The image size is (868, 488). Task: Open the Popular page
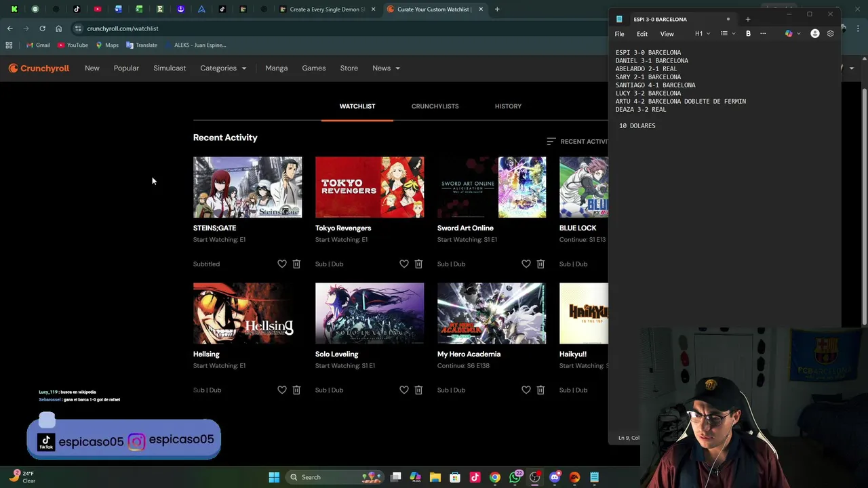(x=126, y=68)
